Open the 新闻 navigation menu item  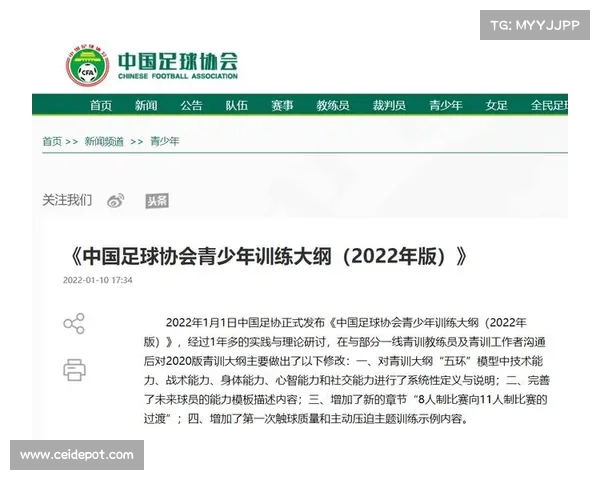point(146,105)
